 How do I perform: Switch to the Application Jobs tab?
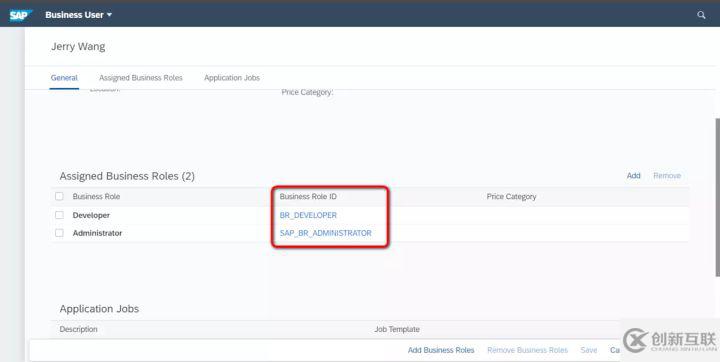click(232, 78)
